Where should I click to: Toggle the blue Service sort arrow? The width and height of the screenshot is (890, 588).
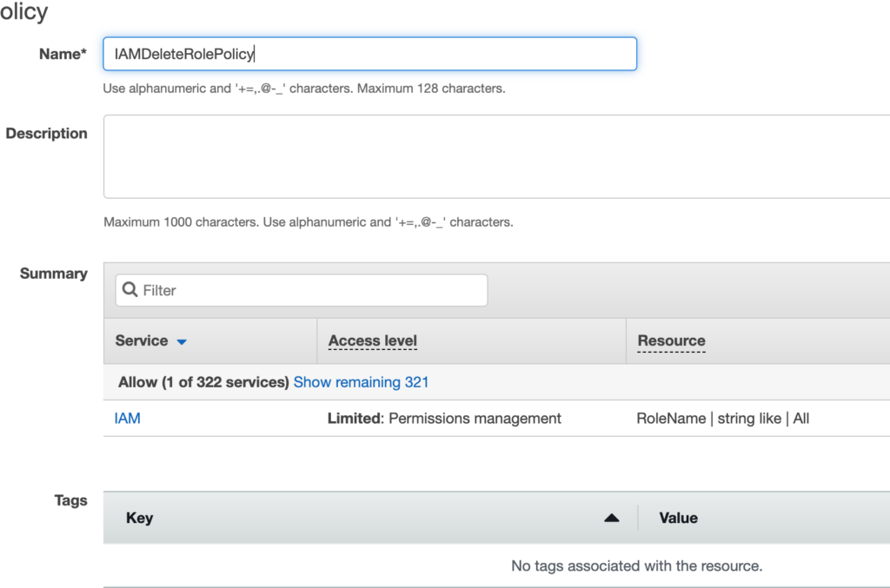click(182, 342)
